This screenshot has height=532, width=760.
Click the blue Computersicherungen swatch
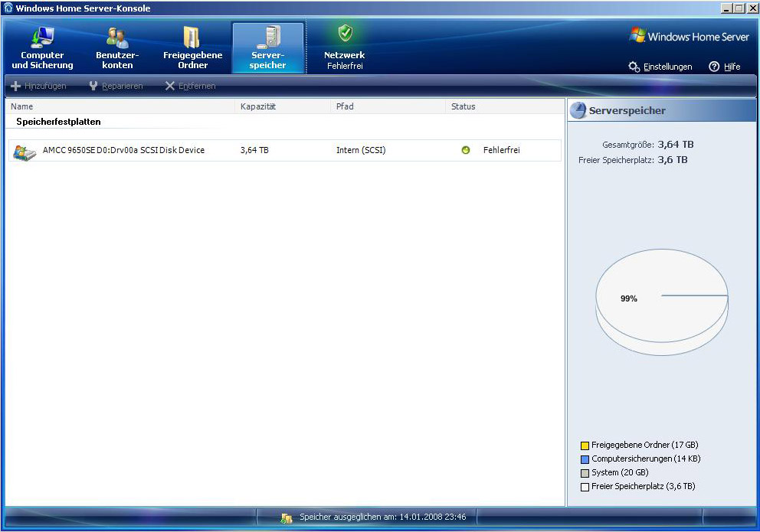pyautogui.click(x=585, y=459)
